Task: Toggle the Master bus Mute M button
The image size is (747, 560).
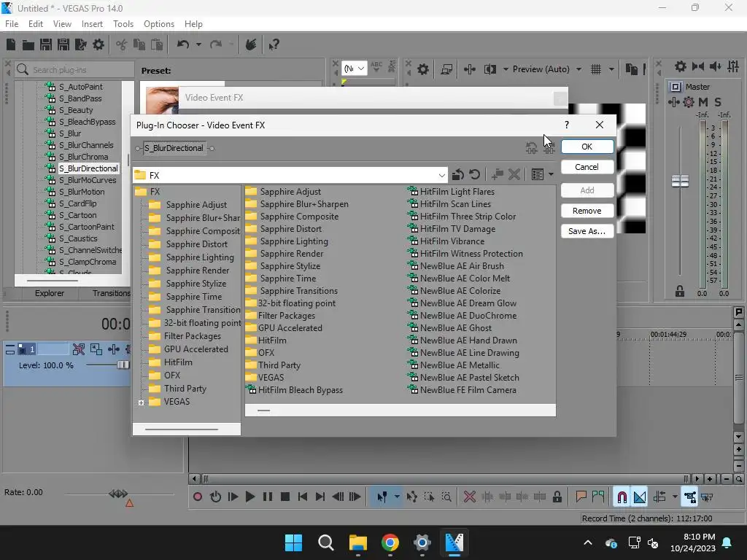Action: [x=703, y=102]
